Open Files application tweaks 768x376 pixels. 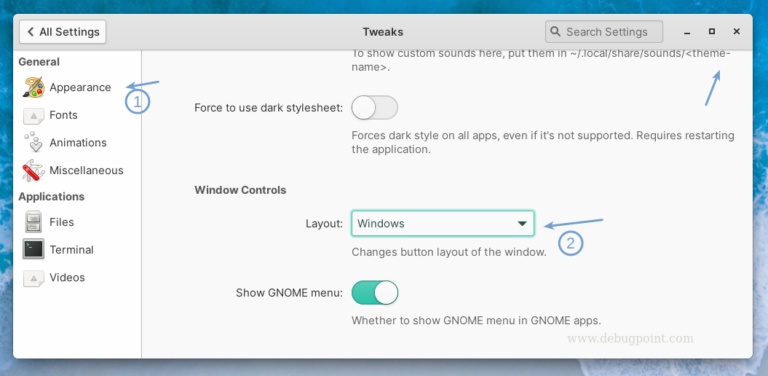tap(62, 222)
